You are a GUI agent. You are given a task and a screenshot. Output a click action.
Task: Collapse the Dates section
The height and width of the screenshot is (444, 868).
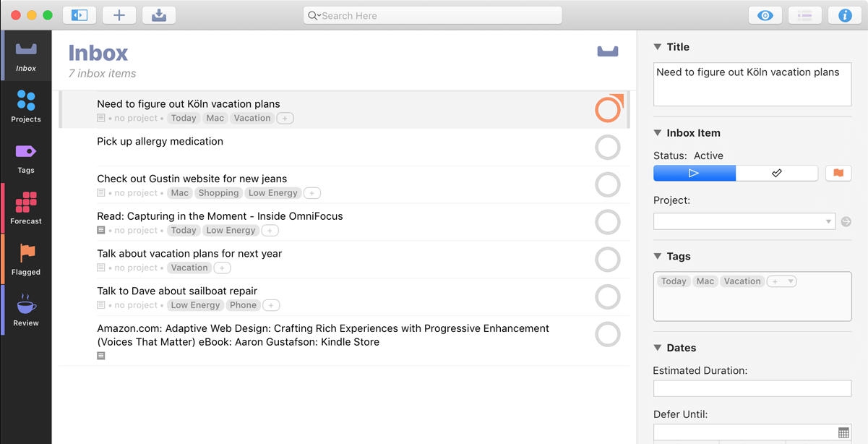[658, 348]
